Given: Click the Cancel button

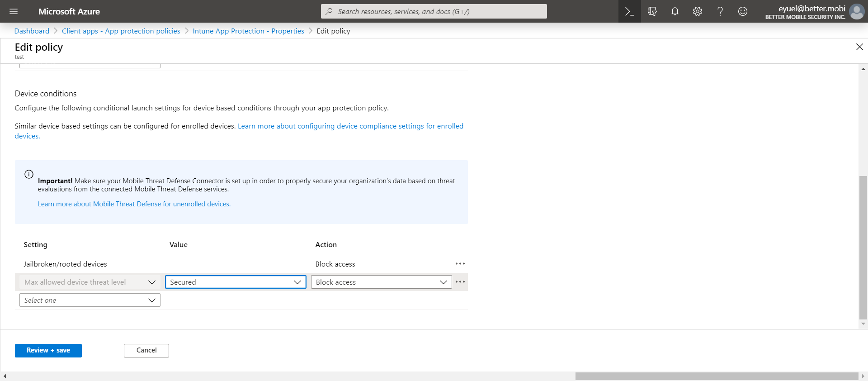Looking at the screenshot, I should pos(146,351).
